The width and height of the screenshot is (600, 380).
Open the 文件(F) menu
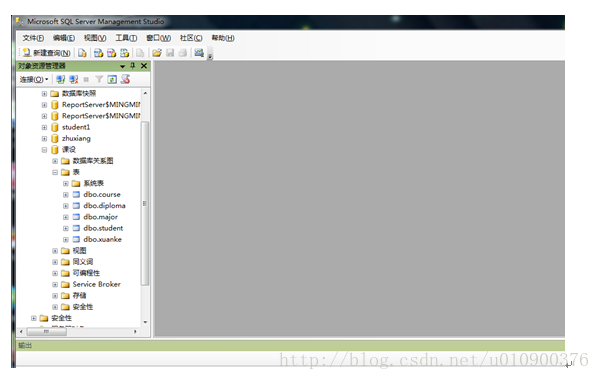pos(33,38)
